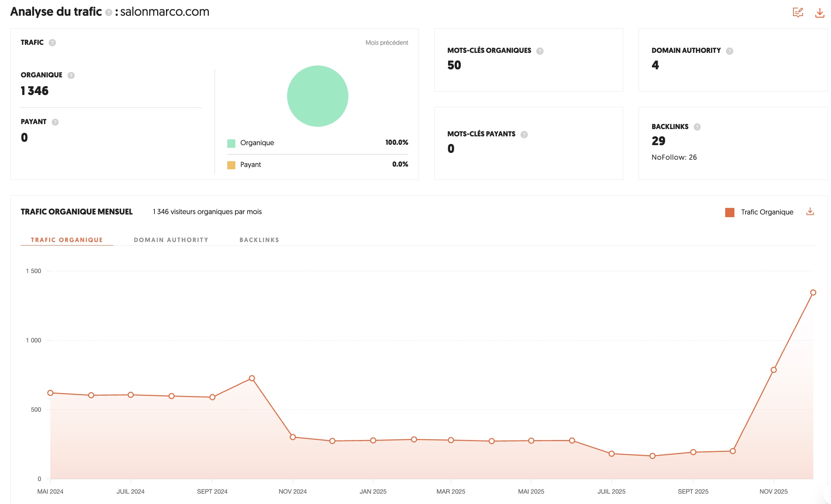Click help icon beside ORGANIQUE label

click(x=71, y=75)
